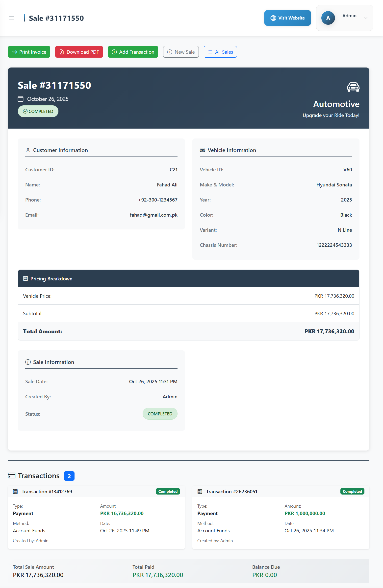Start a New Sale
Image resolution: width=383 pixels, height=588 pixels.
tap(181, 52)
